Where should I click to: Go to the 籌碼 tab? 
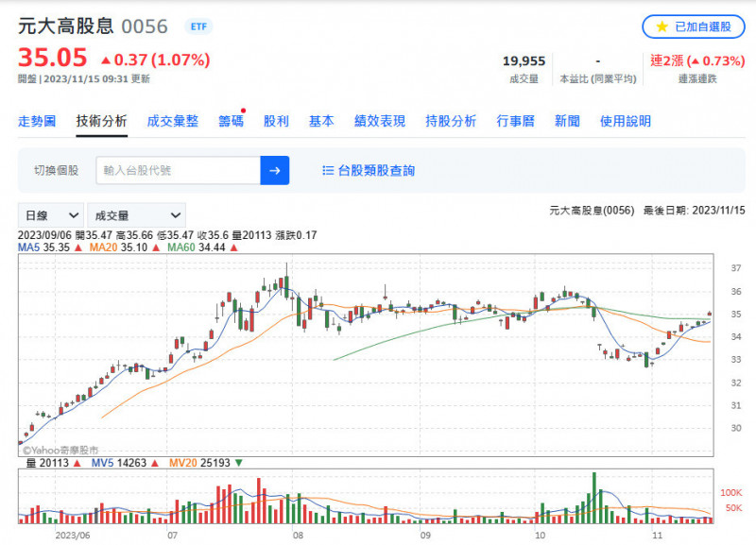click(x=231, y=121)
